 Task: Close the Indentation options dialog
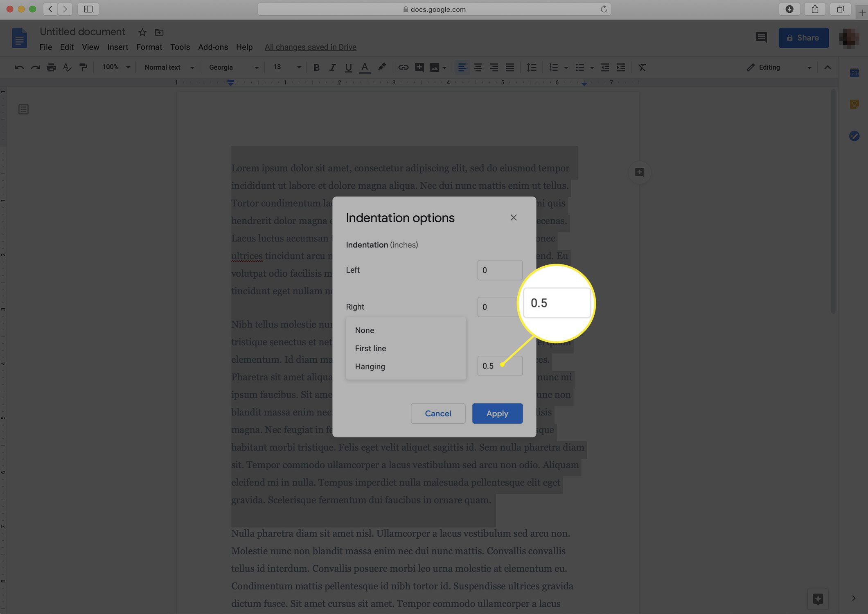tap(514, 218)
